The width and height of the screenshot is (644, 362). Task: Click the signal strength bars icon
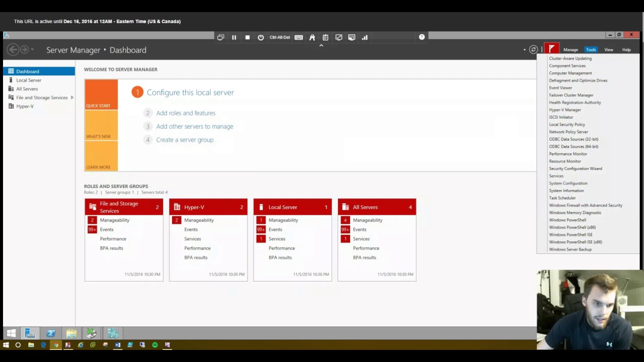click(365, 37)
